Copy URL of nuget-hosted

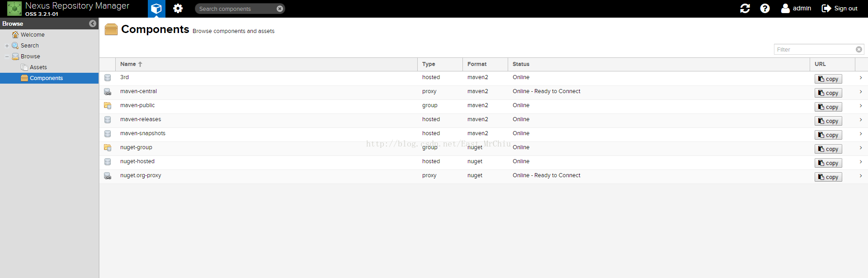(828, 163)
